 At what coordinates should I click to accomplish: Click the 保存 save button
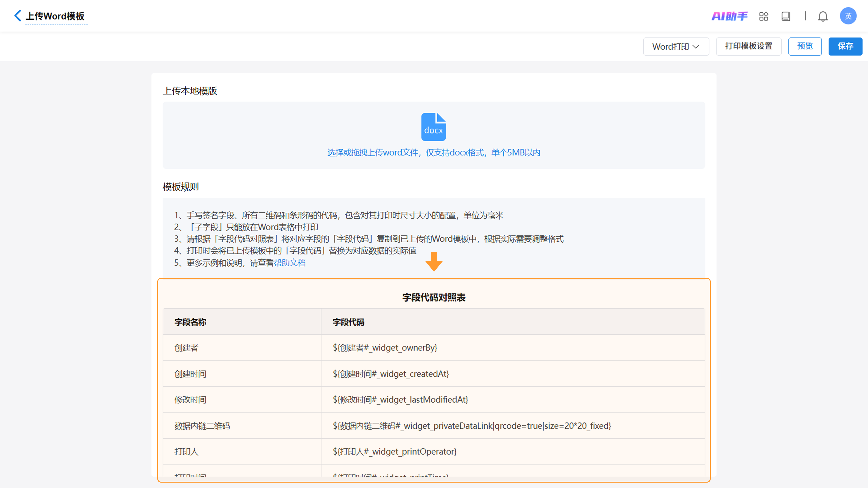(x=845, y=46)
